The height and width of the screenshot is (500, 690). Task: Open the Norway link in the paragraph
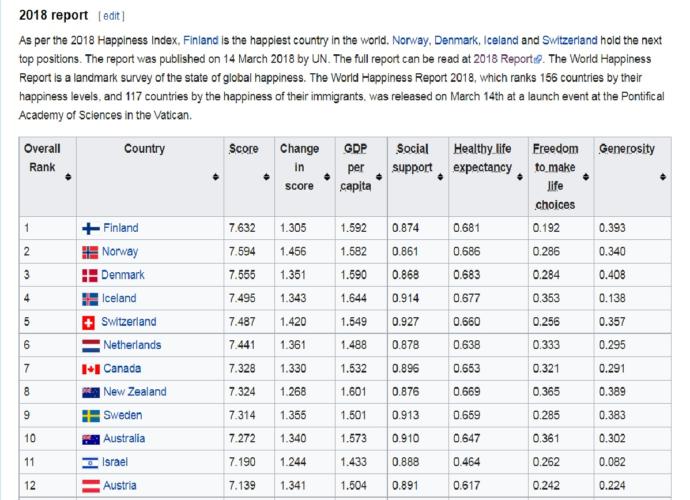point(410,40)
